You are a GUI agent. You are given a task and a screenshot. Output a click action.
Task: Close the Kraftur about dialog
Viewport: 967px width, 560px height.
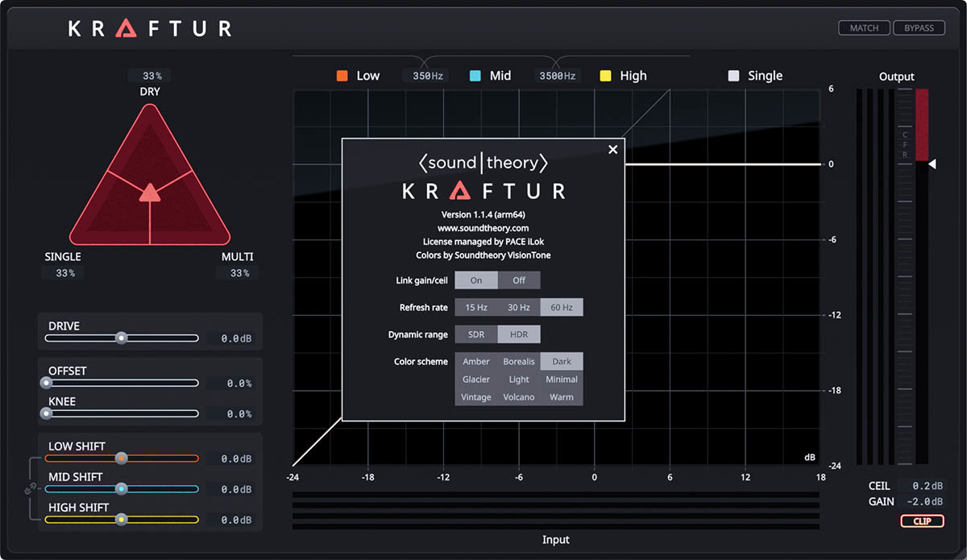[613, 149]
